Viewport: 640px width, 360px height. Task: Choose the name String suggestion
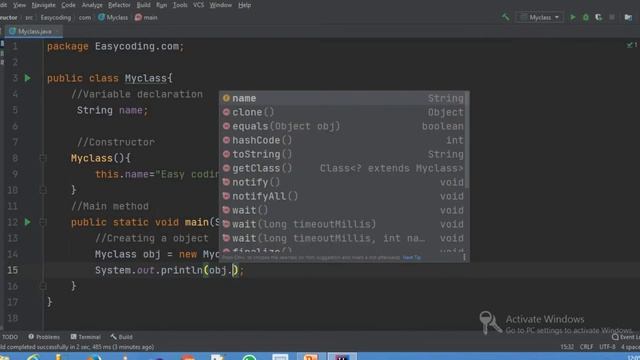tap(344, 98)
